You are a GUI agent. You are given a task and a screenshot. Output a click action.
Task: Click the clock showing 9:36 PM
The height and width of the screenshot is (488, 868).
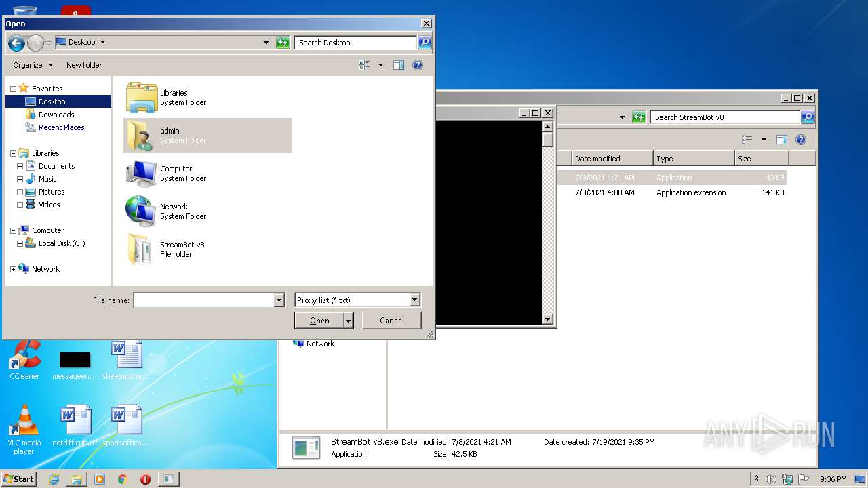[x=833, y=479]
